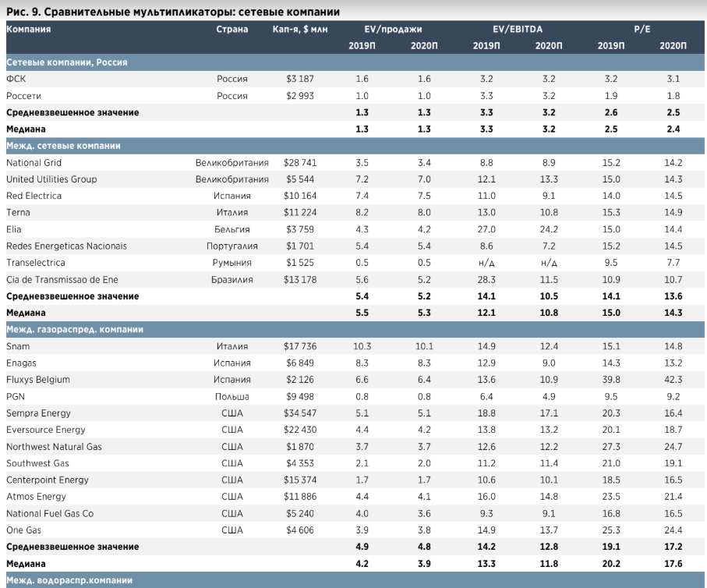This screenshot has width=707, height=588.
Task: Click 'Средневзвешенное значение' in gas distribution section
Action: tap(72, 547)
